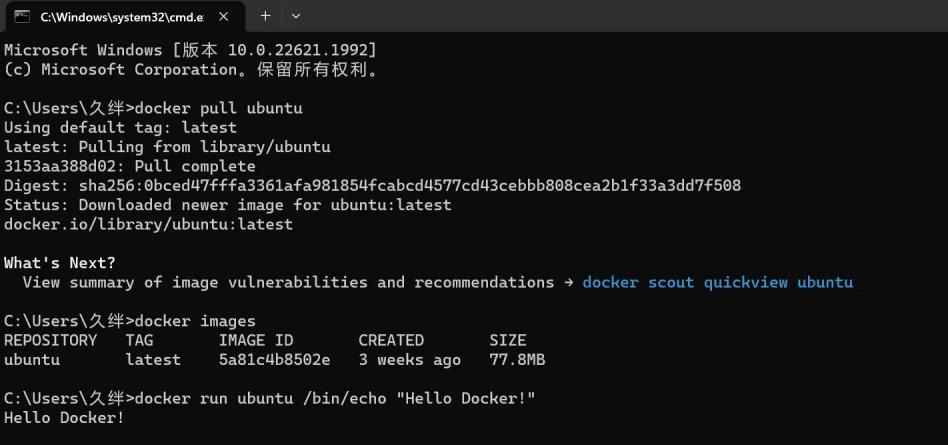Viewport: 948px width, 445px height.
Task: Click the sha256 digest hash line
Action: pyautogui.click(x=372, y=186)
